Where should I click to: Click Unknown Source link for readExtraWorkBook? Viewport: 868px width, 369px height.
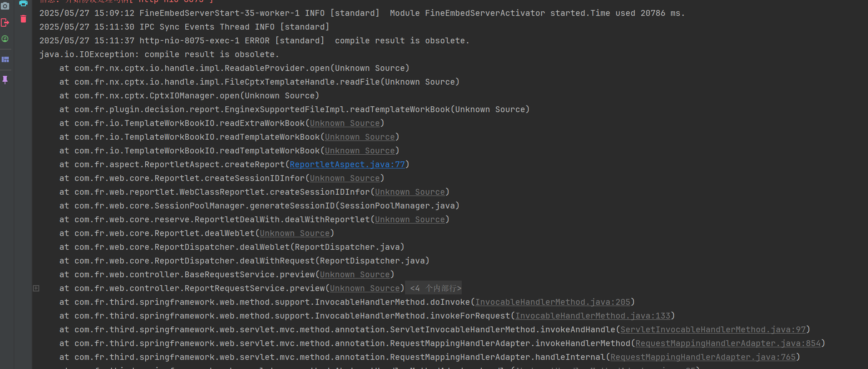coord(345,123)
